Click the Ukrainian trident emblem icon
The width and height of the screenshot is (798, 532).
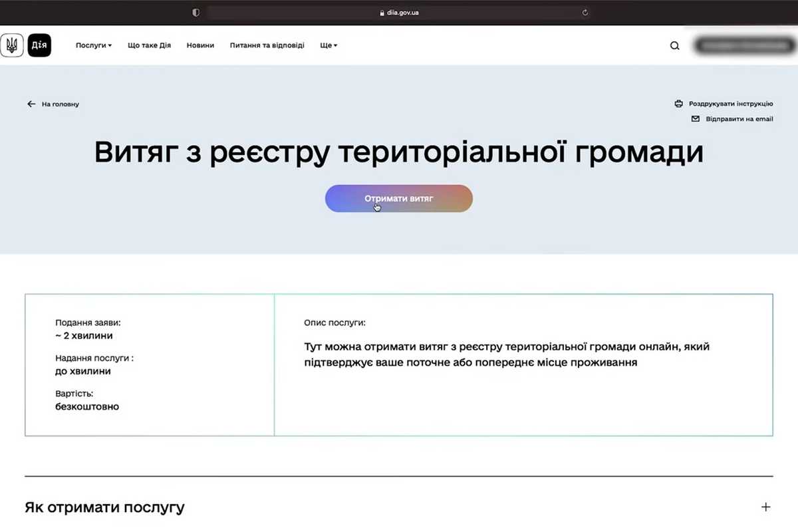click(x=11, y=45)
